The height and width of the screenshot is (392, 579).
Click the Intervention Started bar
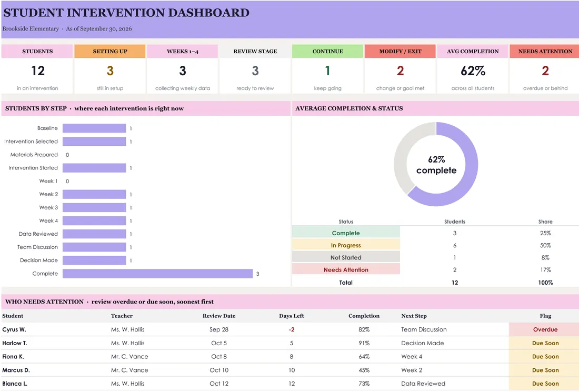[x=94, y=168]
